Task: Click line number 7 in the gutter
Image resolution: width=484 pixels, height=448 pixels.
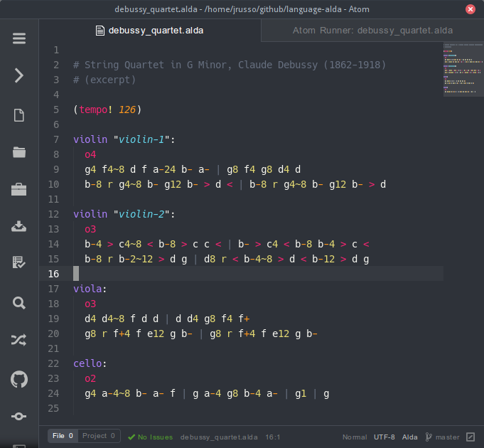Action: tap(56, 139)
